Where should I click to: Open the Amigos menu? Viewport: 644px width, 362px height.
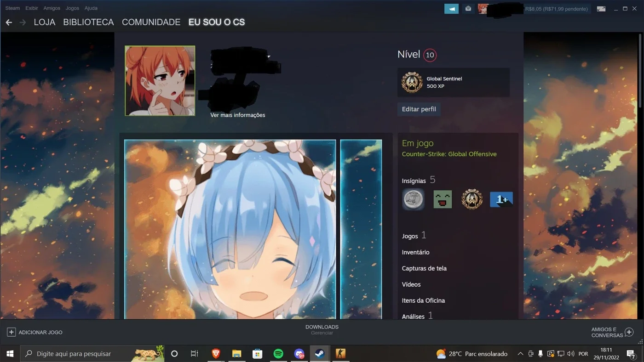(52, 8)
